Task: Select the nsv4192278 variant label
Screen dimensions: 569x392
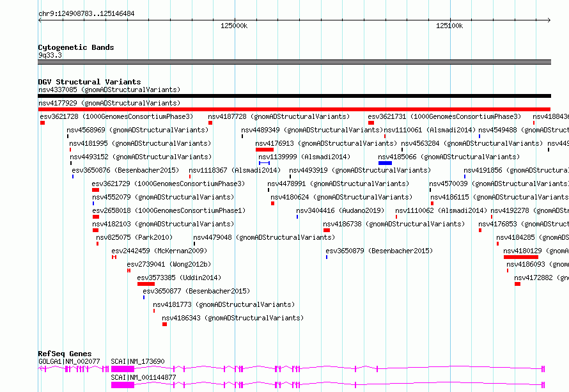Action: pyautogui.click(x=529, y=210)
